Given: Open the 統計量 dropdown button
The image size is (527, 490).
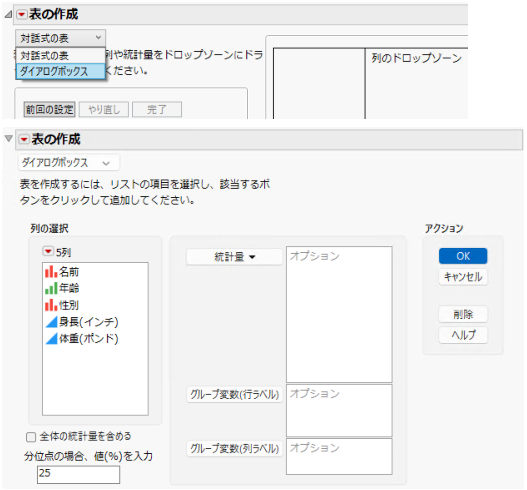Looking at the screenshot, I should point(234,257).
